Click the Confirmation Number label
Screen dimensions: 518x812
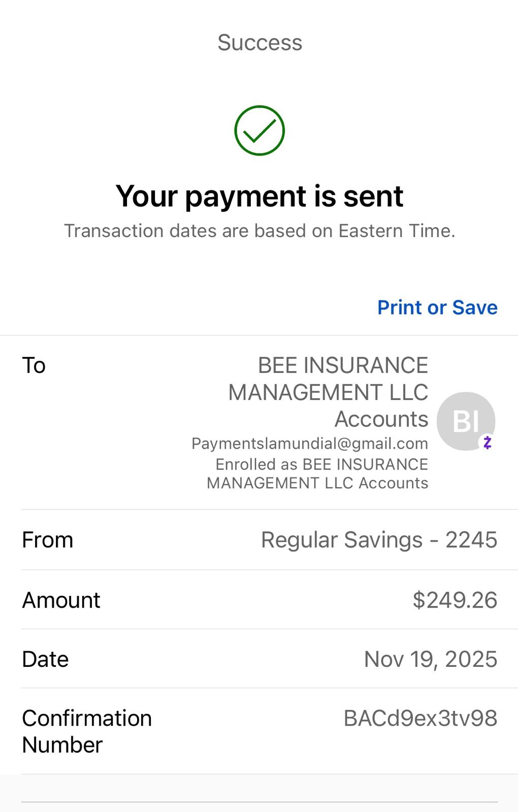tap(86, 731)
